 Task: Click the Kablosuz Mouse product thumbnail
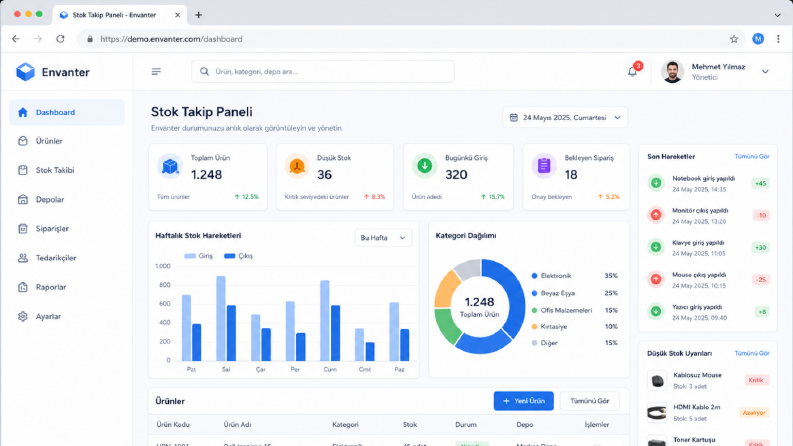pyautogui.click(x=657, y=380)
